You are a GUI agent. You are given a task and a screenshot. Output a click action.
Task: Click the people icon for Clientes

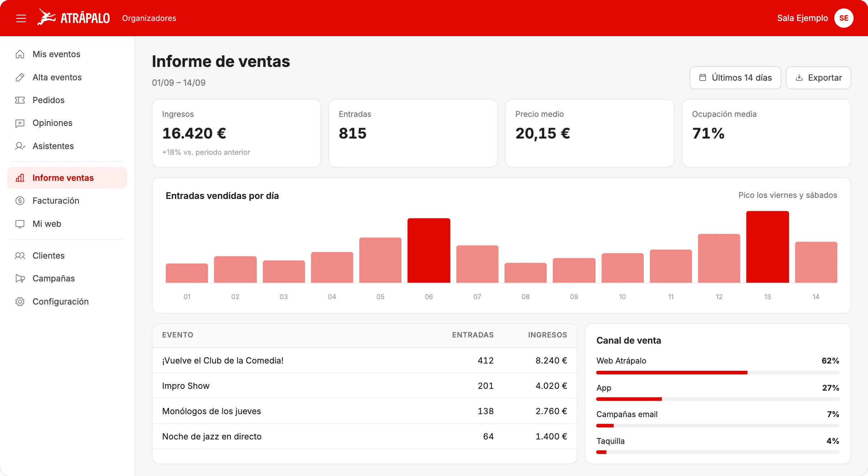[x=20, y=256]
